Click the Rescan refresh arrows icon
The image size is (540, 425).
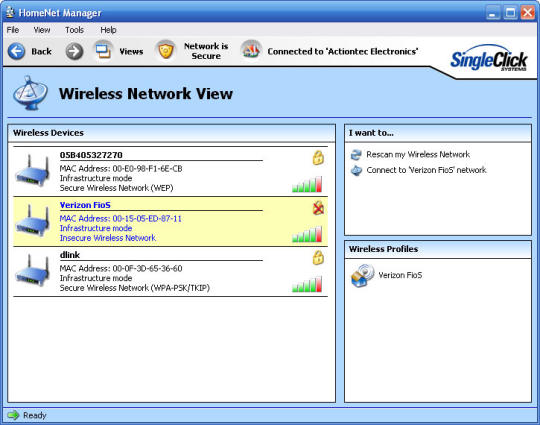click(356, 155)
